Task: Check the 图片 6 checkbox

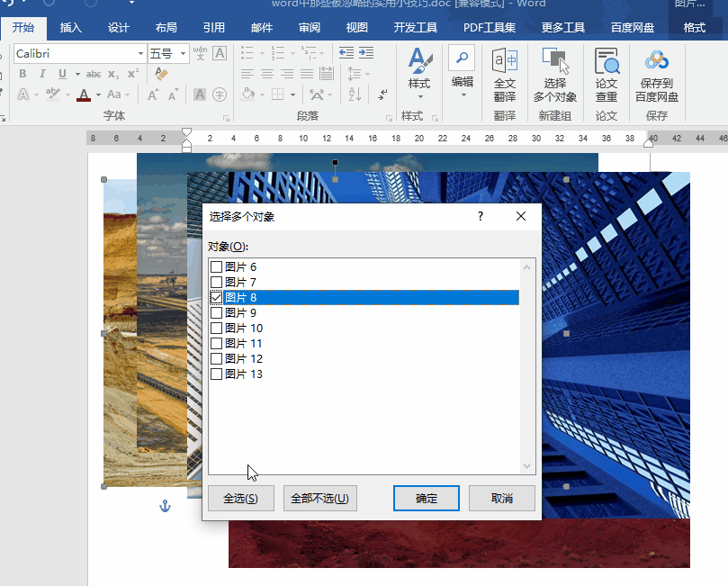Action: click(216, 267)
